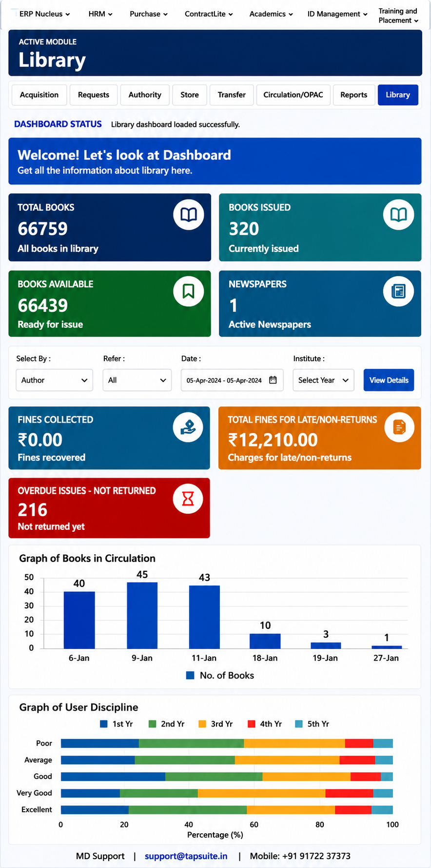Click the Graph of Books in Circulation heading
Image resolution: width=431 pixels, height=868 pixels.
click(87, 558)
